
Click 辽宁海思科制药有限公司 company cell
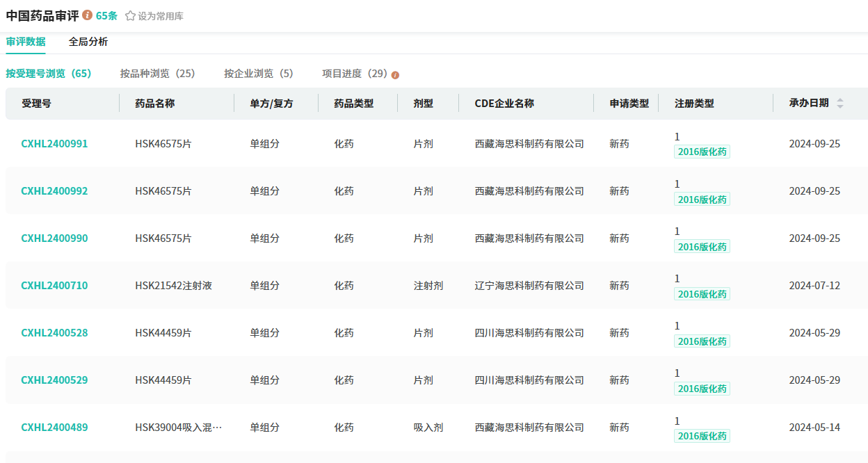click(x=529, y=286)
